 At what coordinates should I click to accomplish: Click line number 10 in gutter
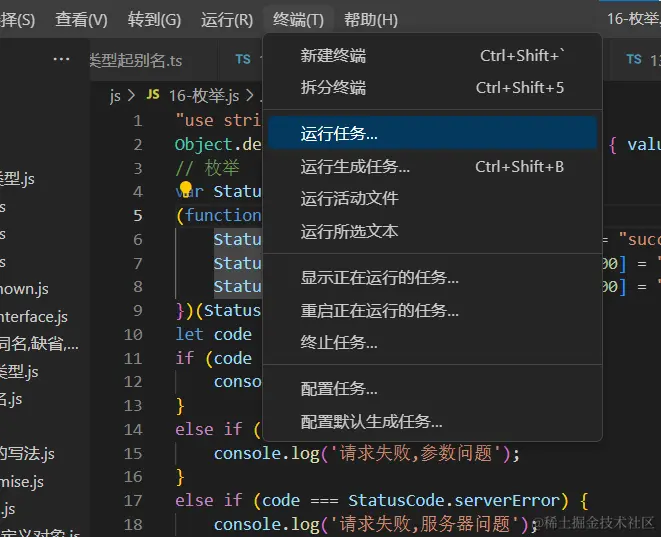[x=133, y=335]
